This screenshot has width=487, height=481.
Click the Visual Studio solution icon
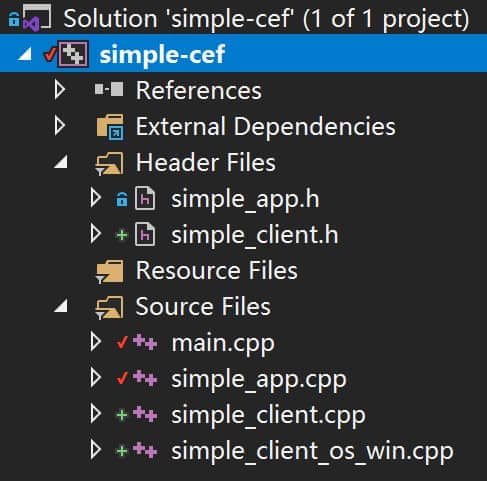[37, 17]
